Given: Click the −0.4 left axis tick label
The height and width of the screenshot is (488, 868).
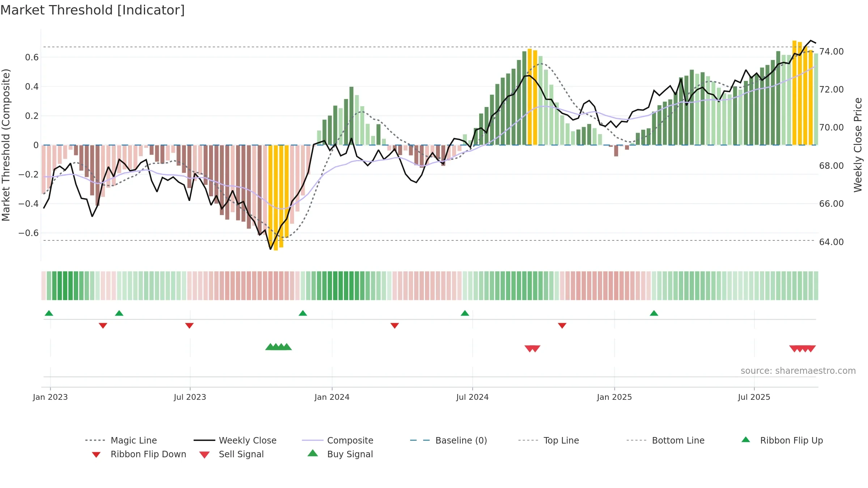Looking at the screenshot, I should 29,204.
